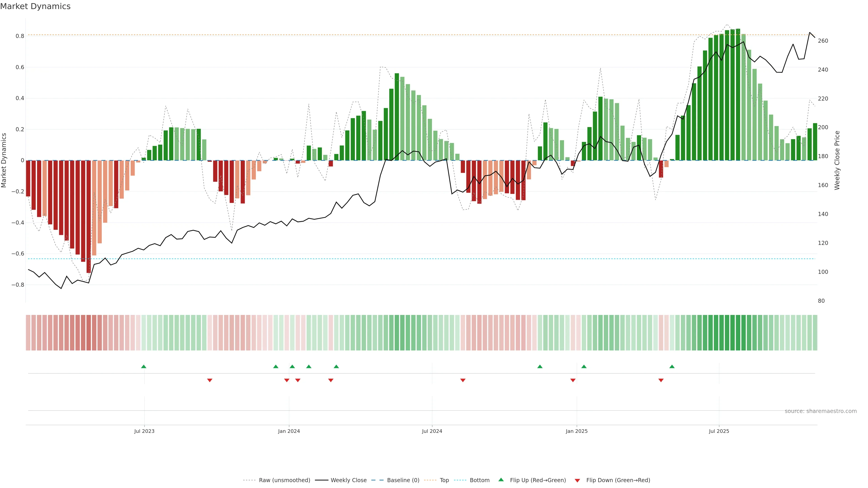Click the Market Dynamics chart title
This screenshot has width=868, height=488.
tap(35, 6)
